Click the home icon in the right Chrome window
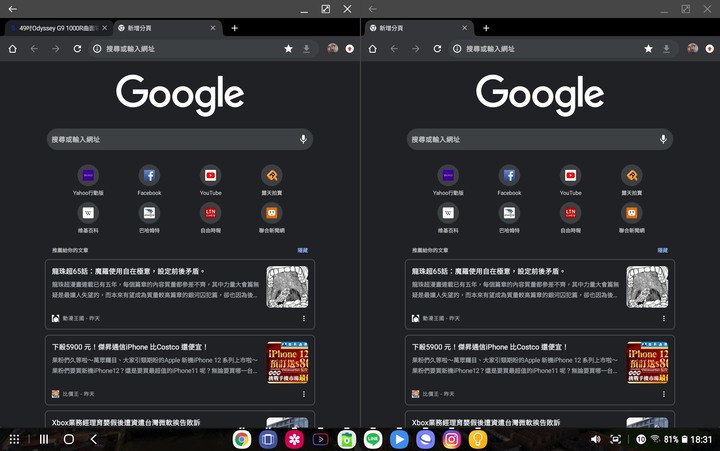This screenshot has width=720, height=451. [x=372, y=49]
